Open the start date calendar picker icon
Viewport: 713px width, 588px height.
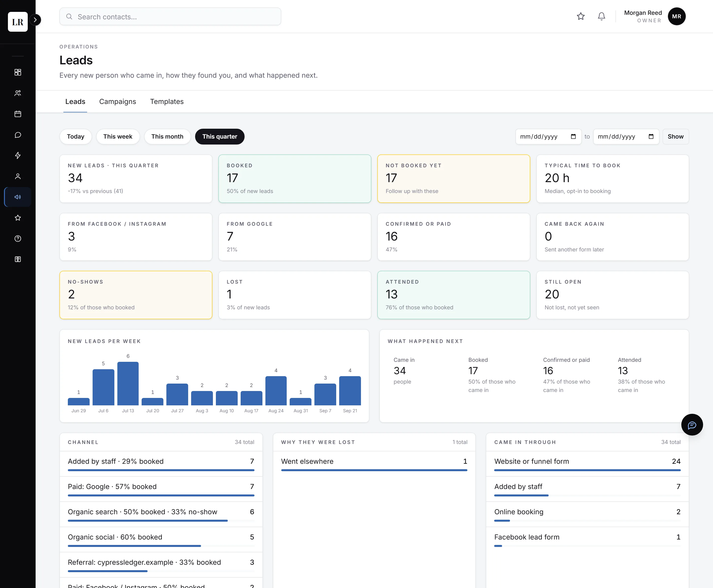click(x=573, y=137)
